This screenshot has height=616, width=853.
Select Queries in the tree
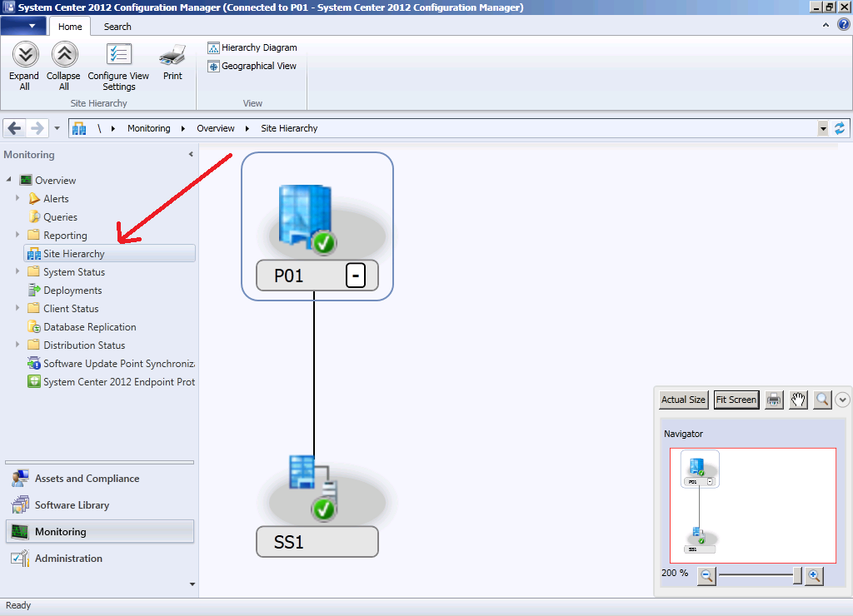click(60, 217)
